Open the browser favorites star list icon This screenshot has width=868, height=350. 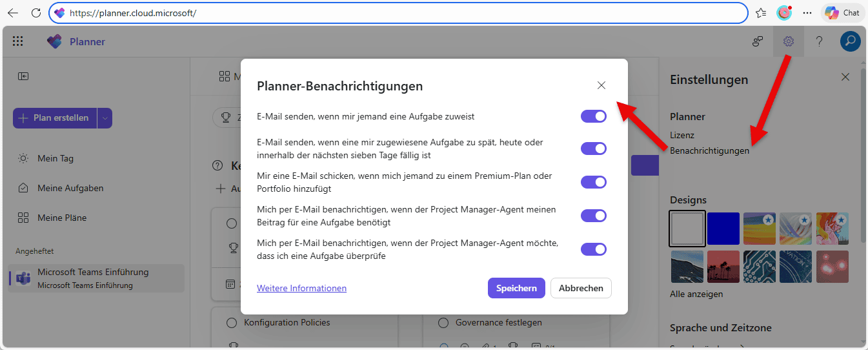click(762, 13)
